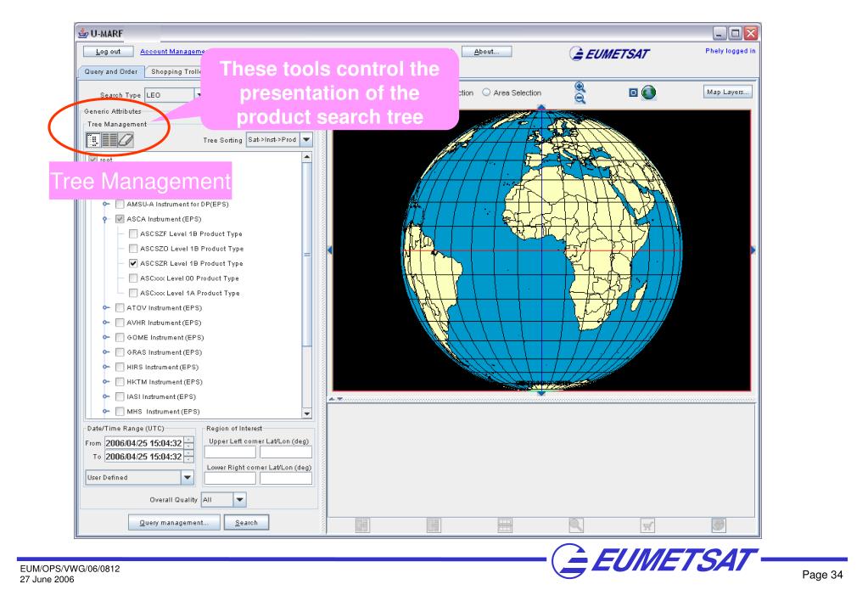
Task: Click the To date/time field
Action: (144, 457)
